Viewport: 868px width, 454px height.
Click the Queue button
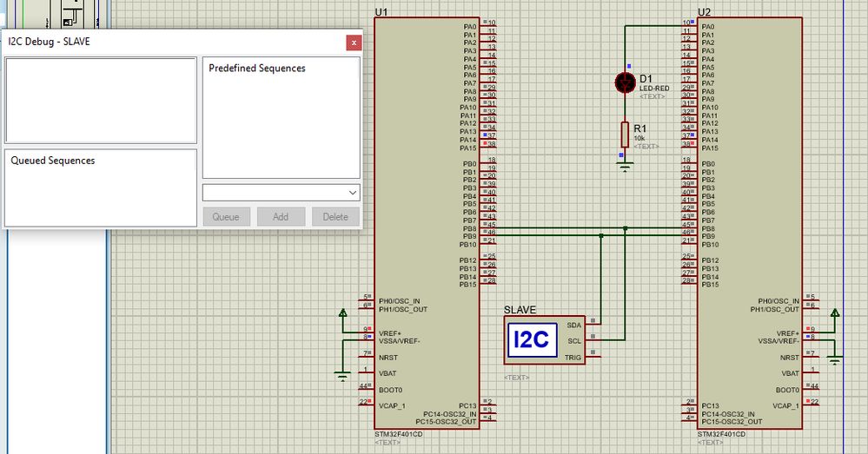coord(226,217)
